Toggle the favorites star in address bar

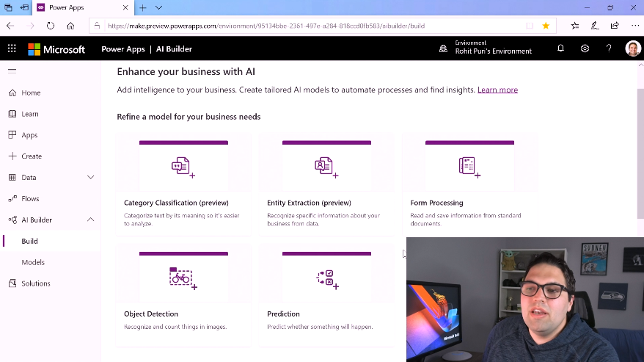click(x=546, y=26)
